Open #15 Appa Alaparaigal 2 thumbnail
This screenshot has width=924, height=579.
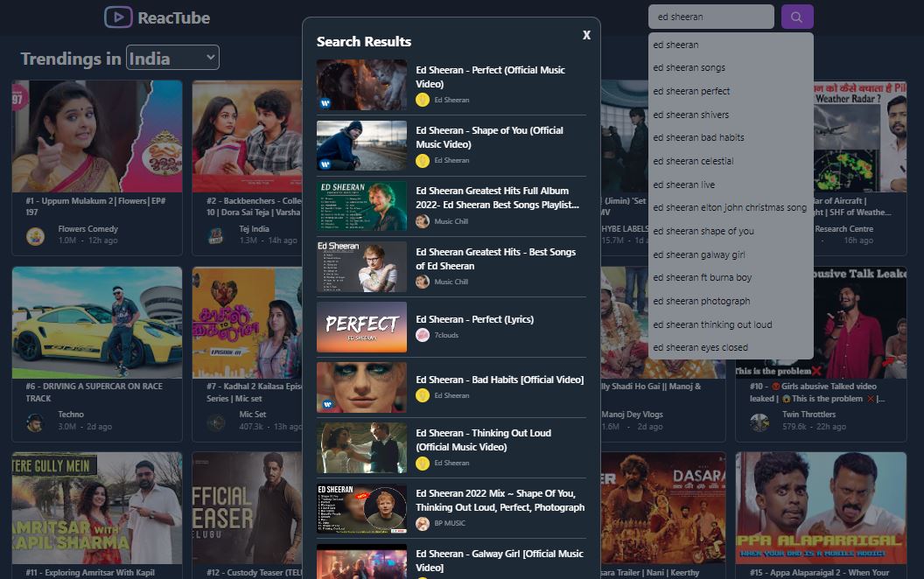(x=821, y=508)
